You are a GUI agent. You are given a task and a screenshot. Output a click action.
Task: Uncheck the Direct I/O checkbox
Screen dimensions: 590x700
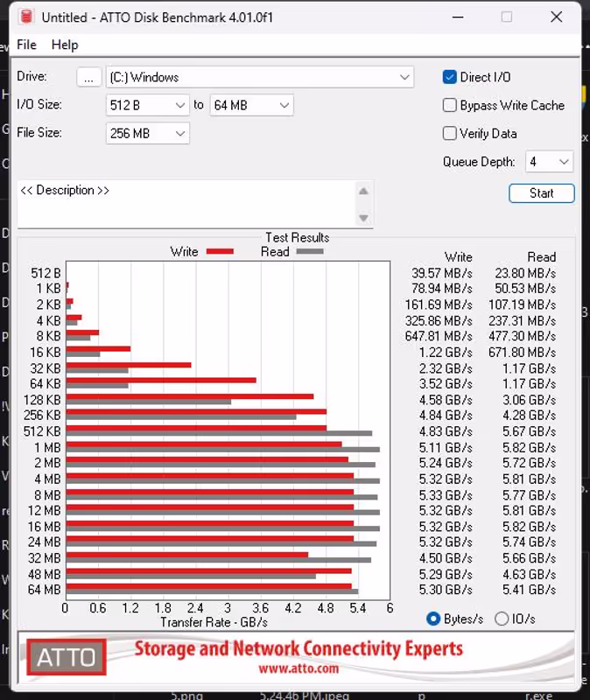450,77
